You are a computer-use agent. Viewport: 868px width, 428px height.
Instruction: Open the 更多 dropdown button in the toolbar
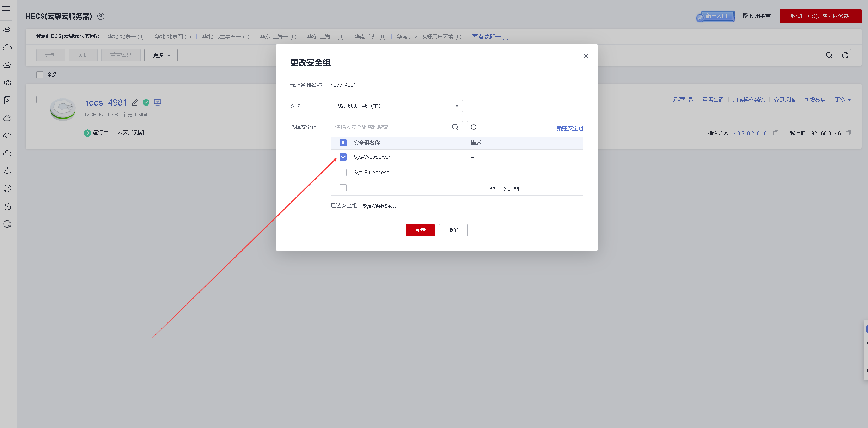click(x=161, y=55)
